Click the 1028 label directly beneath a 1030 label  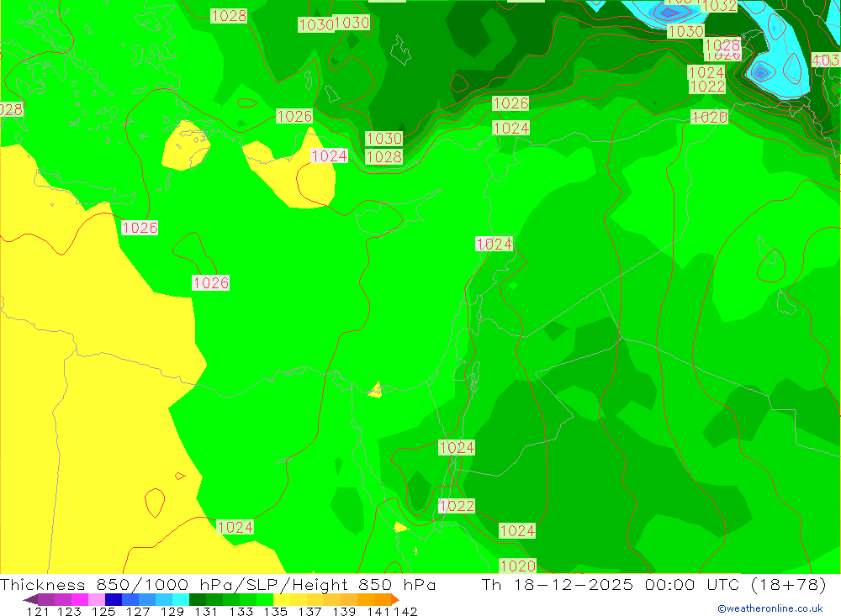coord(384,156)
